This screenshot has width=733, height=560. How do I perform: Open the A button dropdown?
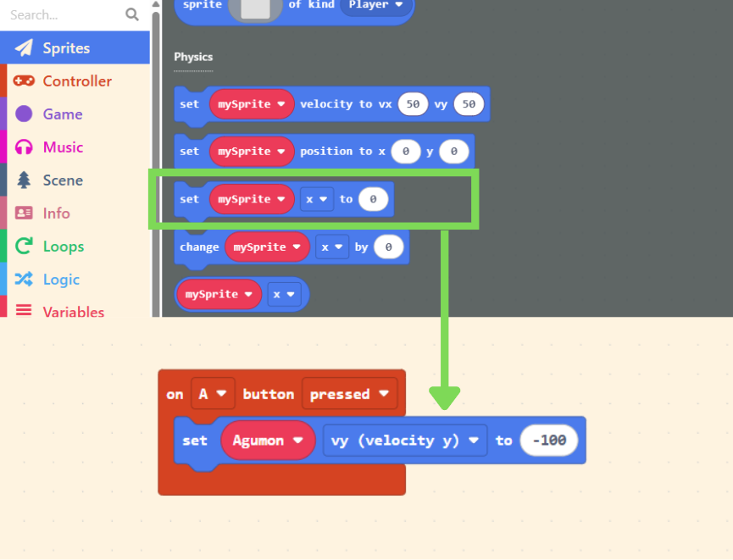[x=212, y=394]
